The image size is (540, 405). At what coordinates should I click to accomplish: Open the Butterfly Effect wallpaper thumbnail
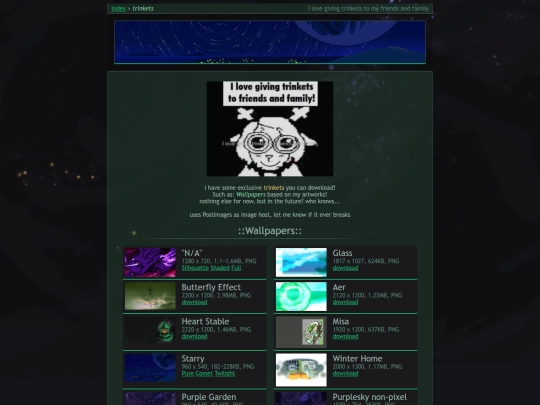coord(150,296)
